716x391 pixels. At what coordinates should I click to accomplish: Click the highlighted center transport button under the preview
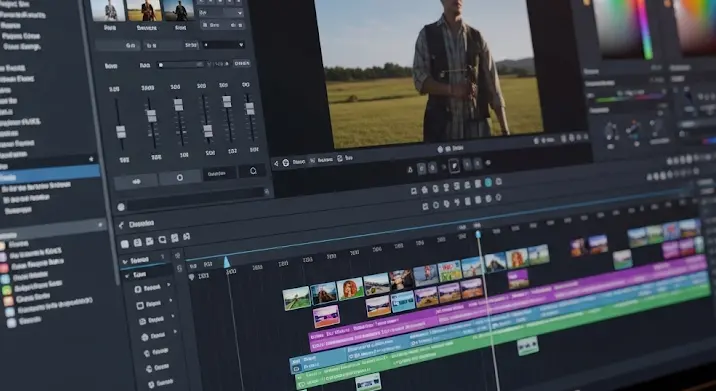pyautogui.click(x=454, y=166)
